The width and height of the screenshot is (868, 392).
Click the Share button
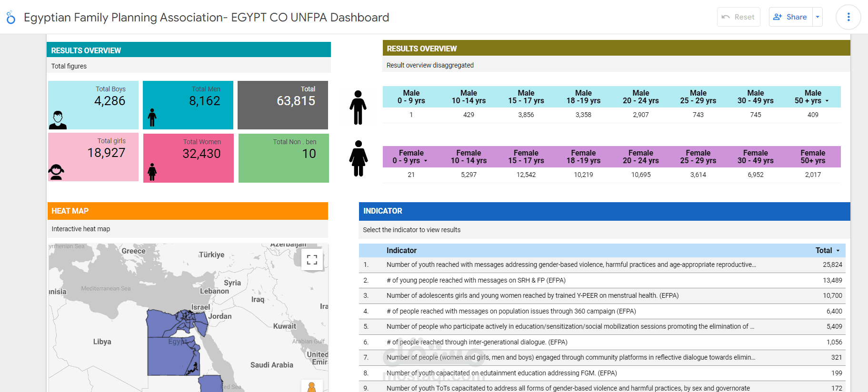(x=791, y=17)
